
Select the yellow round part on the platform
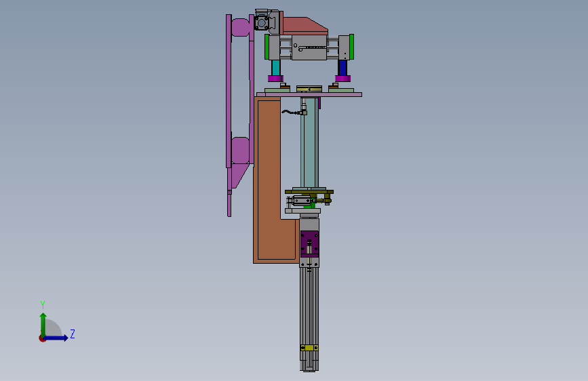pos(309,89)
